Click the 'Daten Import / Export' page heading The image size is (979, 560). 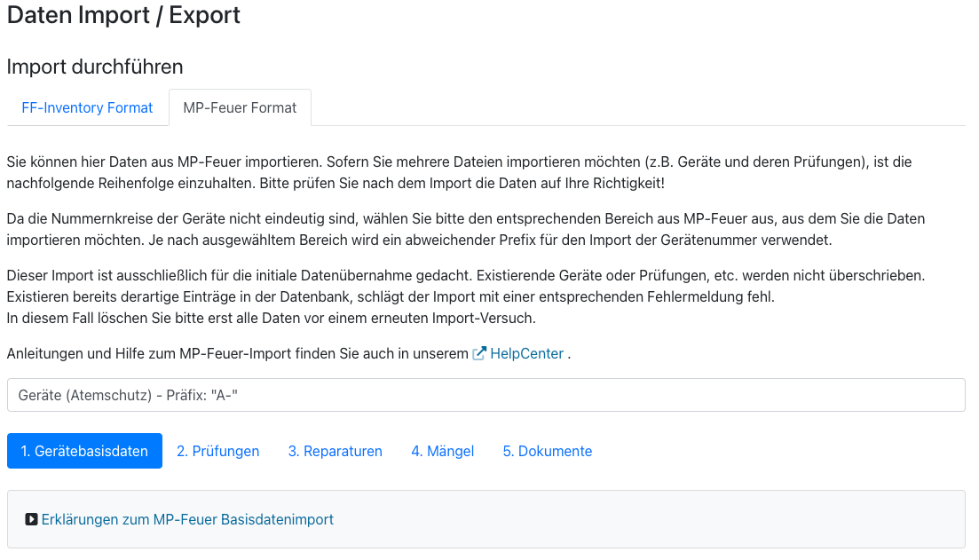tap(123, 15)
